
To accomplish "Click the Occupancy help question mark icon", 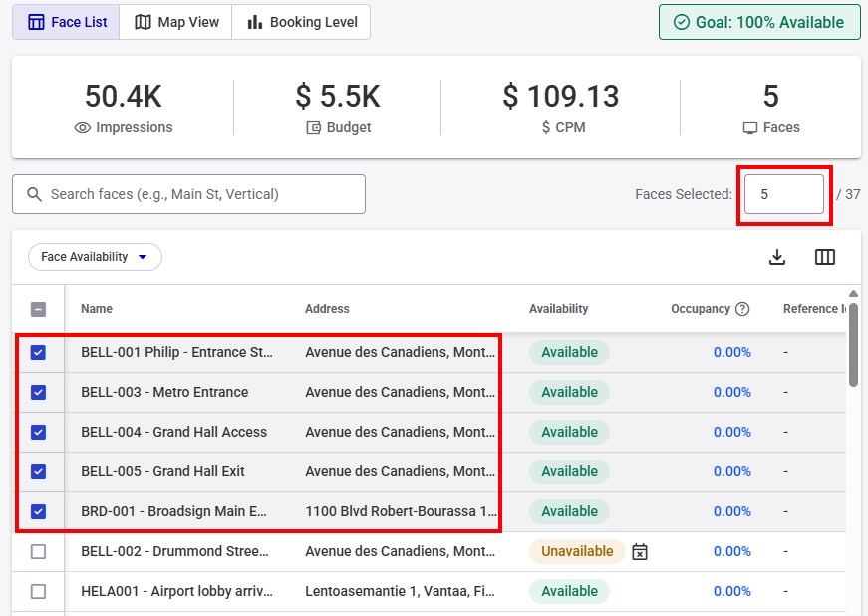I will point(742,309).
